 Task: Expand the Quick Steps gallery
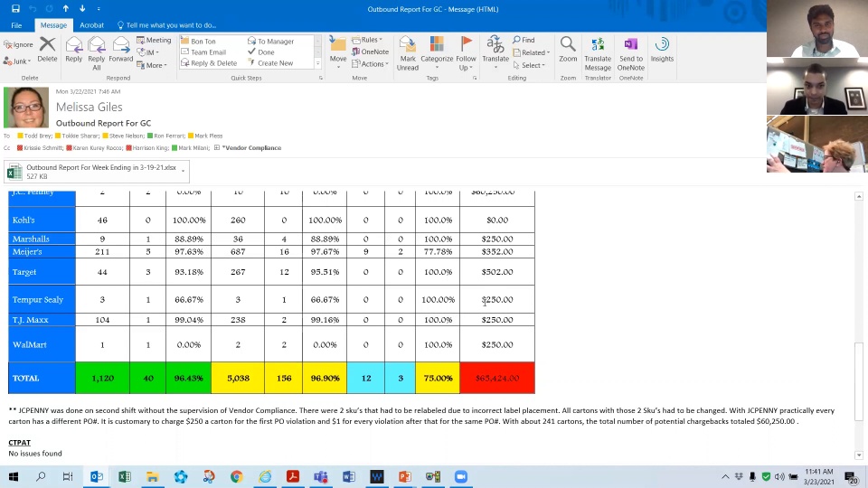[317, 64]
